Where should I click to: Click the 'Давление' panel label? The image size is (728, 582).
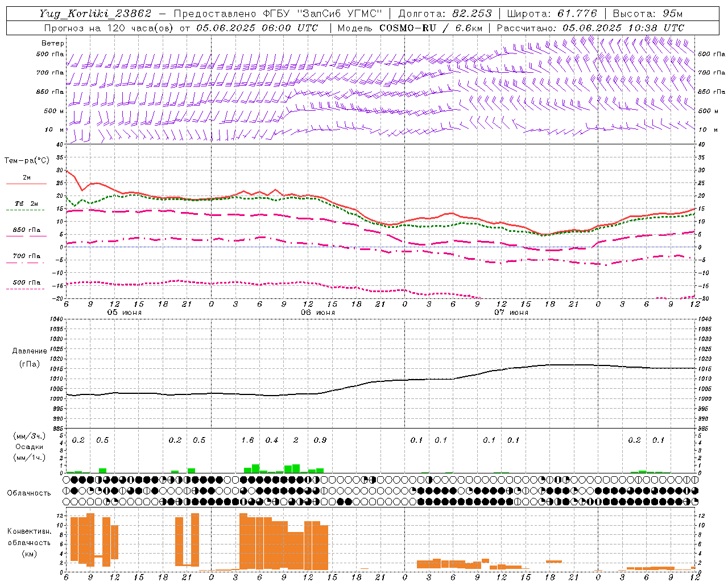point(30,351)
